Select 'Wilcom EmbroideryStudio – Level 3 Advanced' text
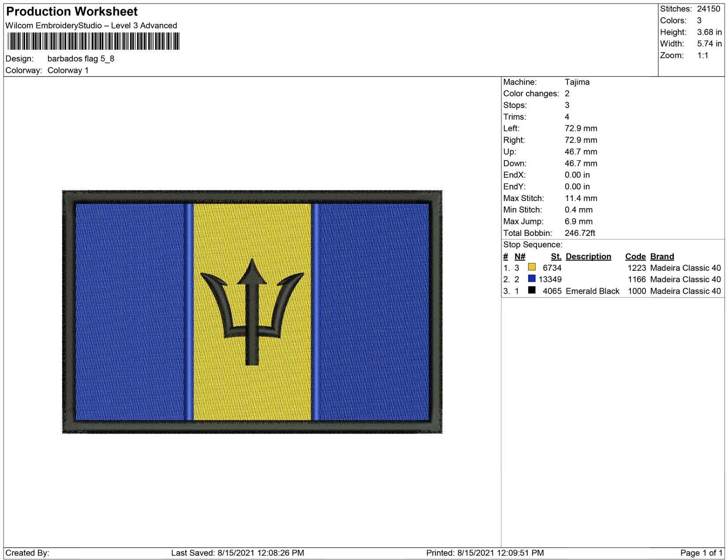The height and width of the screenshot is (560, 728). 91,26
